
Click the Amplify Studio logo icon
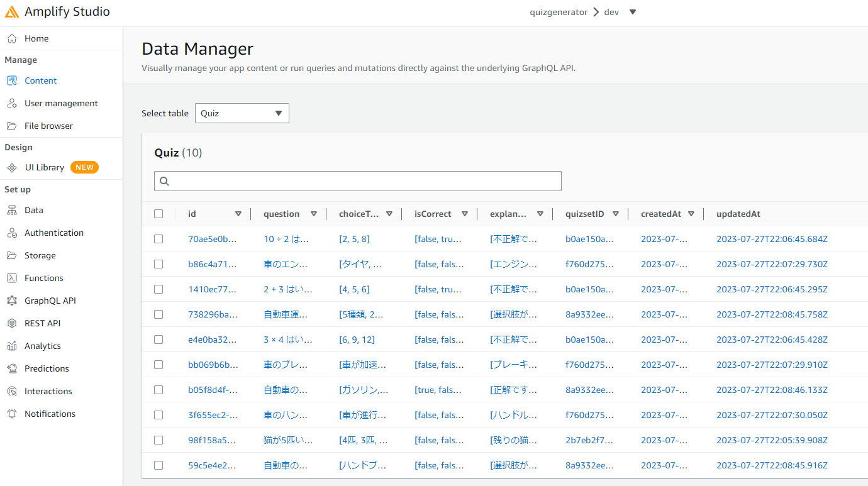coord(12,12)
